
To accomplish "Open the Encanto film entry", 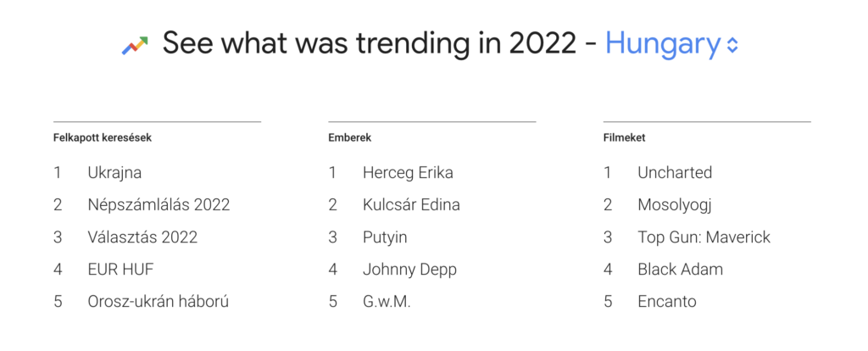I will 667,302.
